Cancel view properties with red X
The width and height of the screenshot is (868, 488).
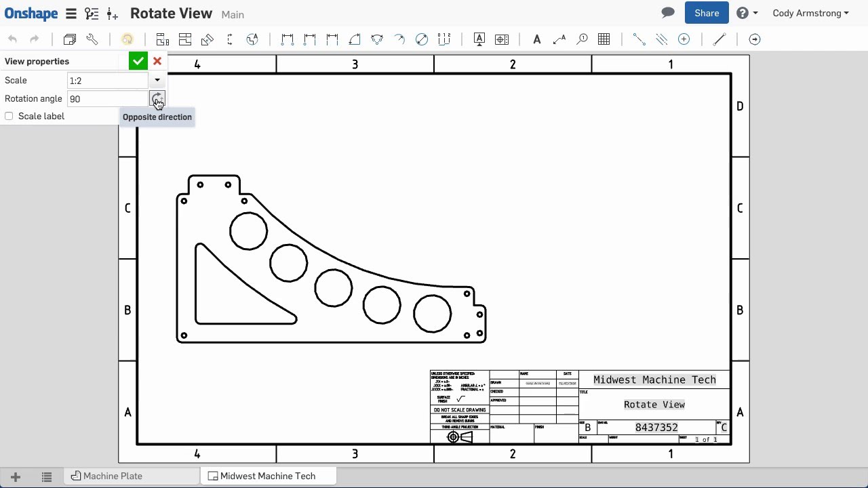[157, 62]
